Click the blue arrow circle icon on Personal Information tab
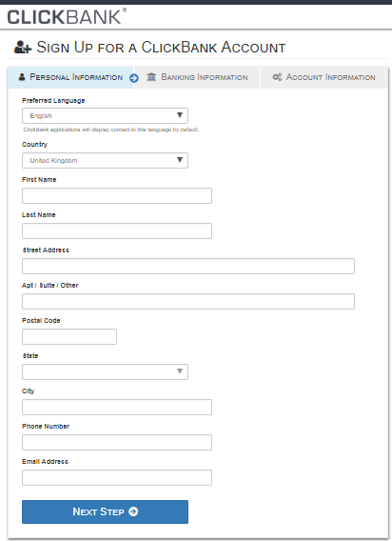The height and width of the screenshot is (541, 392). 134,78
